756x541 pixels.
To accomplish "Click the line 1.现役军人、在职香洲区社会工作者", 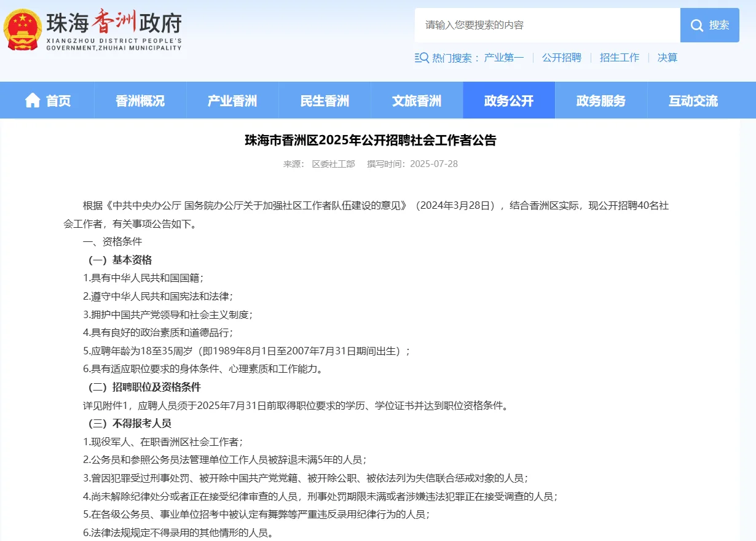I will pos(163,442).
